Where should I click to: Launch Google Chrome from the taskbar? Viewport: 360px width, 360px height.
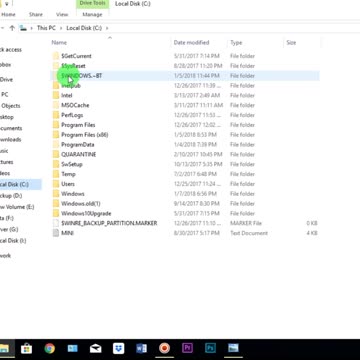[x=50, y=348]
